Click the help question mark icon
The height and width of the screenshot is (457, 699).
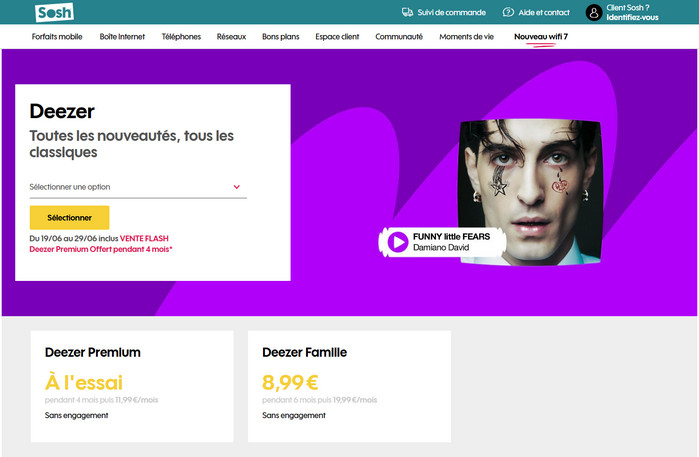pyautogui.click(x=508, y=12)
